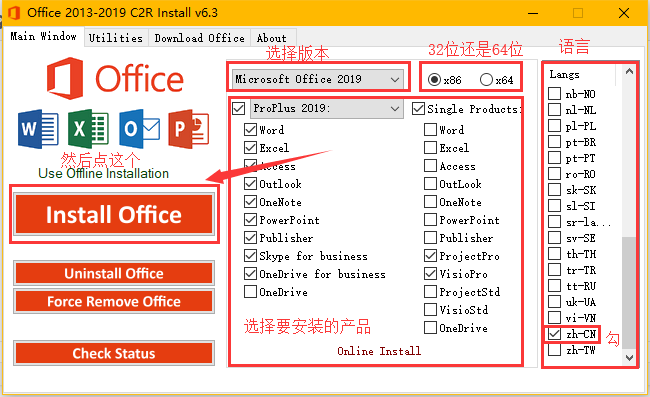
Task: Click the Install Office button
Action: pos(114,214)
